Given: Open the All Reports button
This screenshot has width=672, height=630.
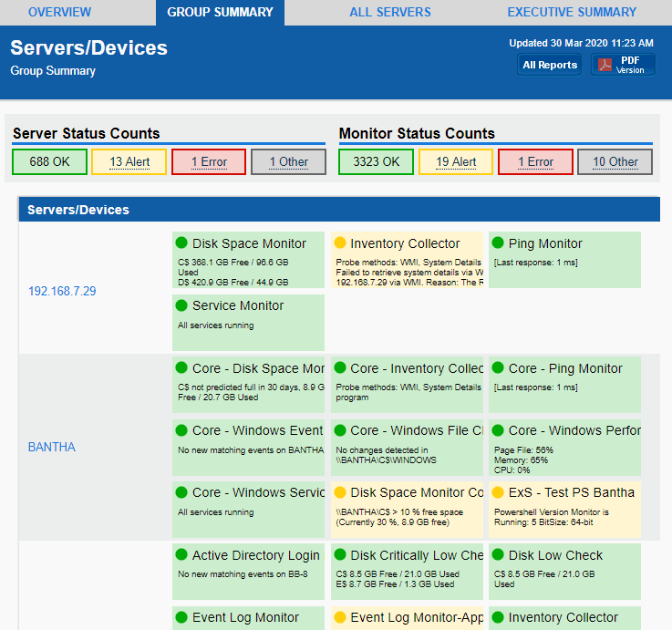Looking at the screenshot, I should point(549,65).
